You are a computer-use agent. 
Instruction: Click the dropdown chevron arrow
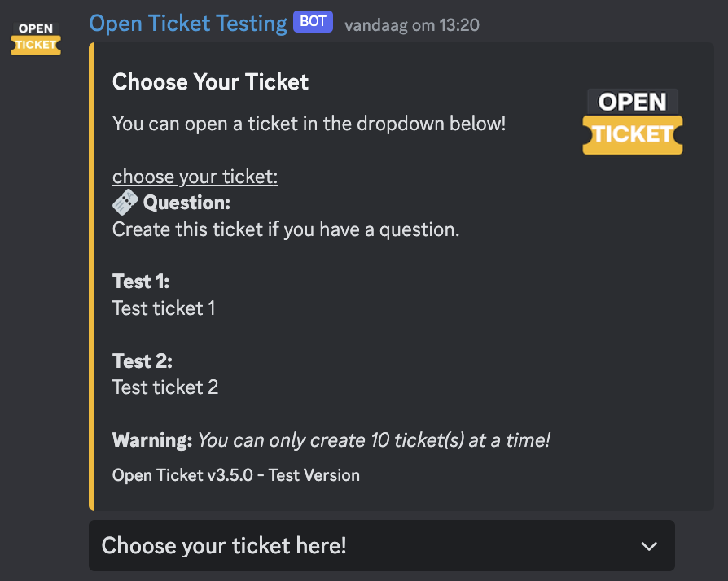pos(649,546)
